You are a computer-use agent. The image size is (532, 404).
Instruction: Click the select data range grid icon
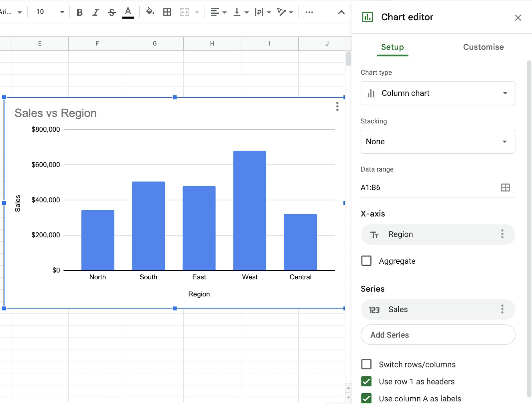tap(505, 188)
